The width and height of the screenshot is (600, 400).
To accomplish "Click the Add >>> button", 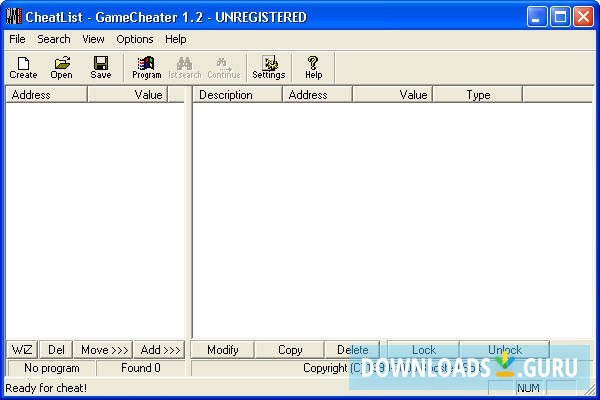I will coord(160,349).
